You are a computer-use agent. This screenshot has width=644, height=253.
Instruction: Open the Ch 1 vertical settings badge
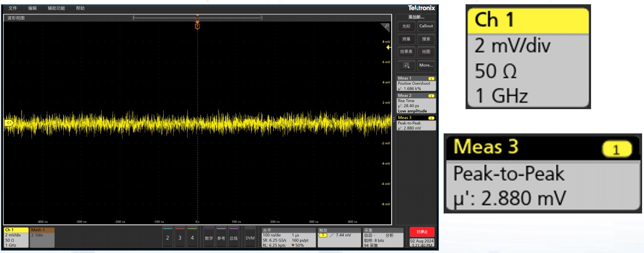16,237
